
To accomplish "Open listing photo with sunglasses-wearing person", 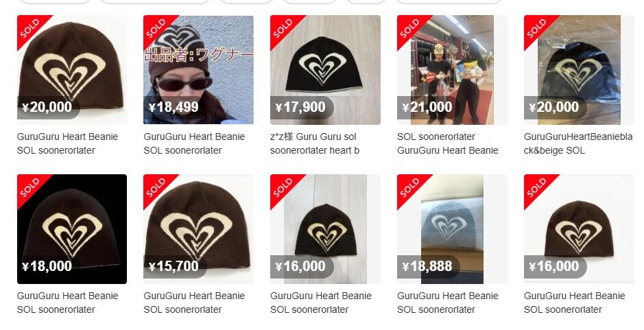I will pos(198,69).
